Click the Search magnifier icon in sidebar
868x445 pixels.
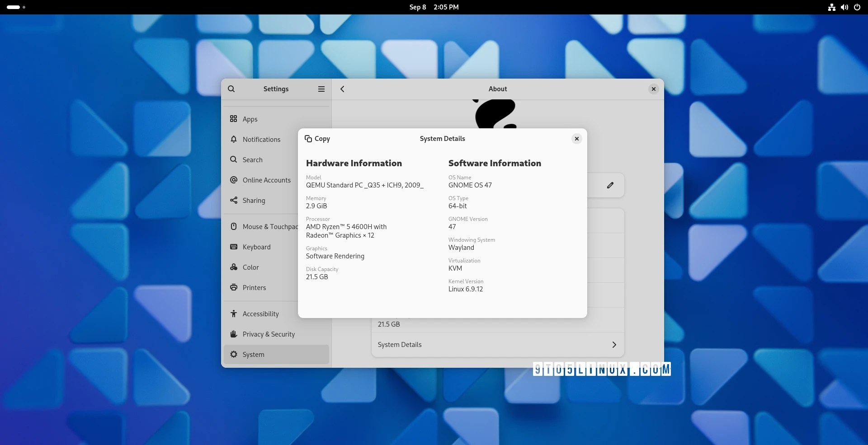(x=233, y=159)
